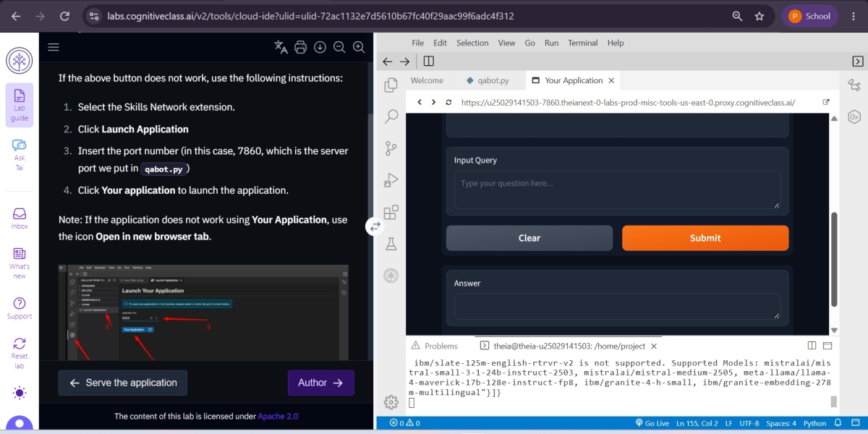Change Spaces: 4 indentation setting
Screen dimensions: 868x434
[781, 423]
